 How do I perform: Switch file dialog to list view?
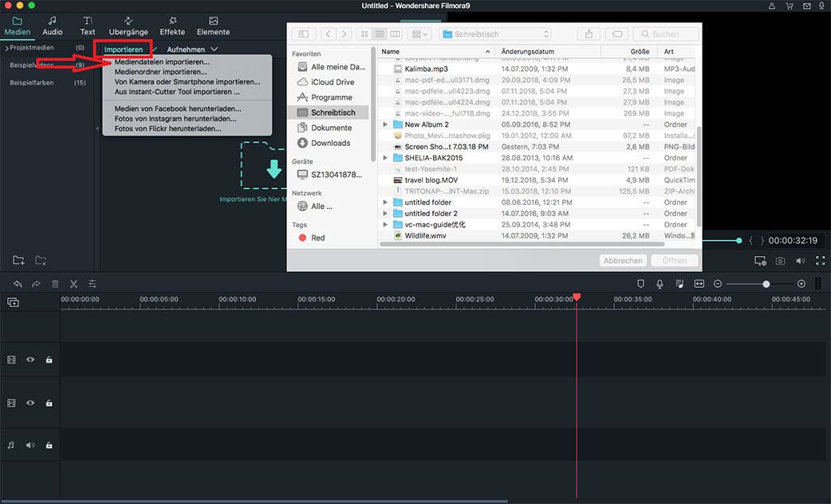point(380,34)
